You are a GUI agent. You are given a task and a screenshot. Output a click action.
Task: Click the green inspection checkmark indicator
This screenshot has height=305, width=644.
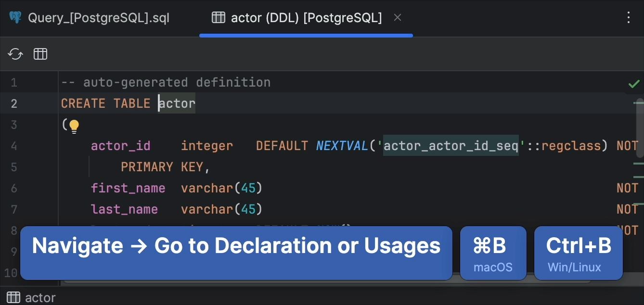tap(634, 83)
